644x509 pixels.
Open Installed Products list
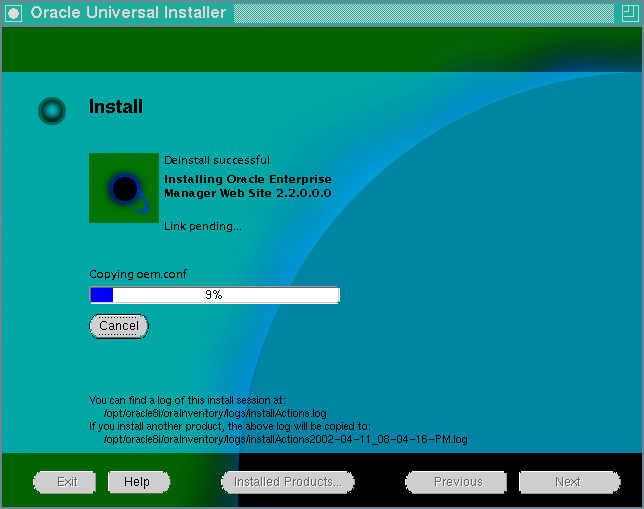point(288,482)
